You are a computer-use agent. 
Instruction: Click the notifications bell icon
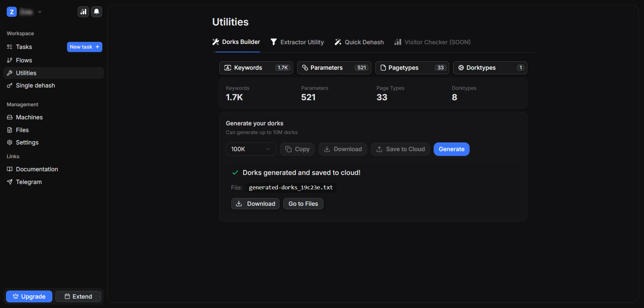tap(96, 12)
